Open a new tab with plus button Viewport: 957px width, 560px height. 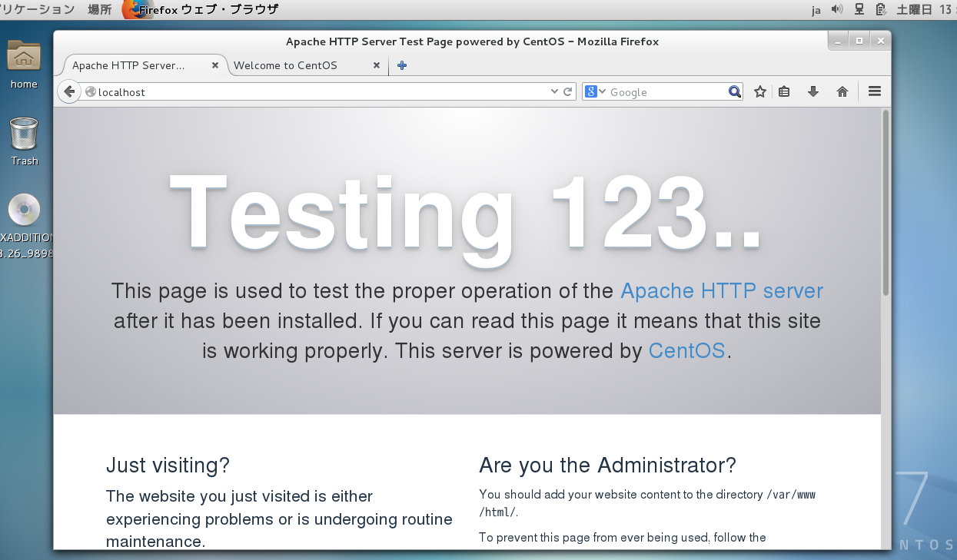pyautogui.click(x=401, y=65)
